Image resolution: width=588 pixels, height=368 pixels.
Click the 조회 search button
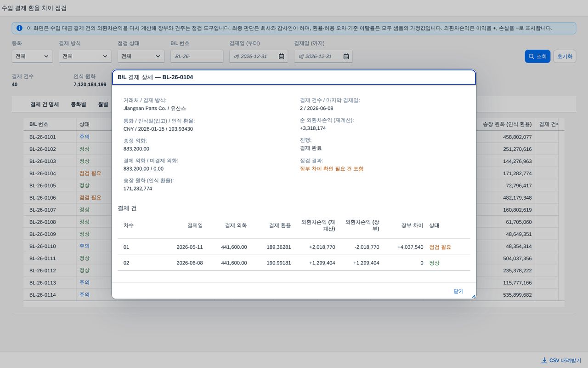(x=537, y=56)
